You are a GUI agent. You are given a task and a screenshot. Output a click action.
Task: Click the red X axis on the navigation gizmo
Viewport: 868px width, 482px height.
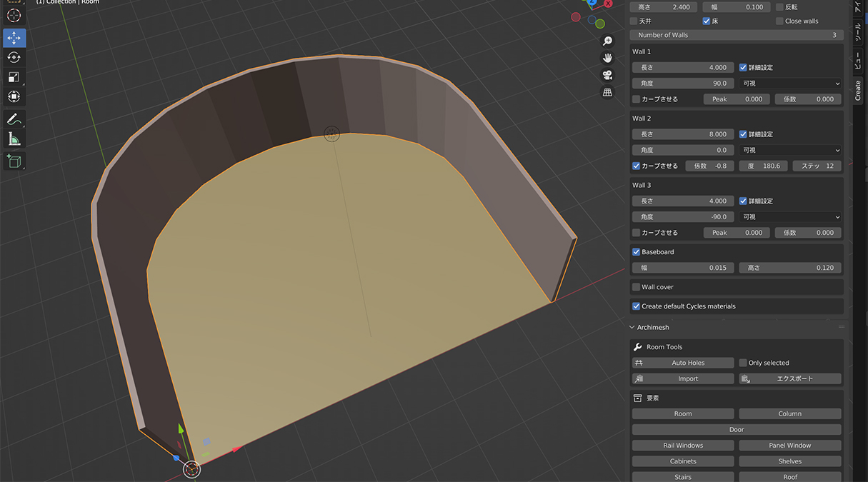coord(608,3)
